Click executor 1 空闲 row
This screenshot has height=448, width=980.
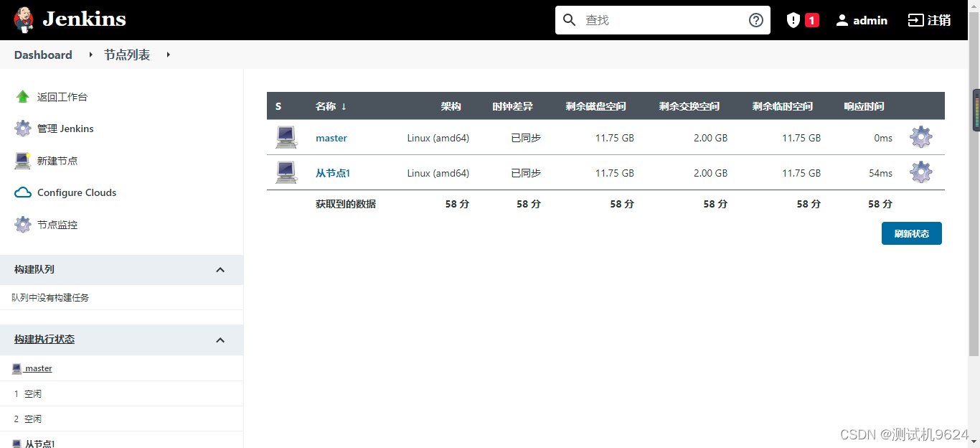[121, 393]
